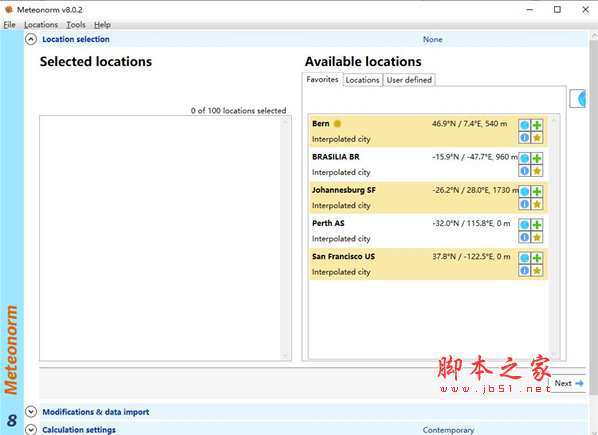
Task: Add Johannesburg SF with green plus
Action: (x=537, y=191)
